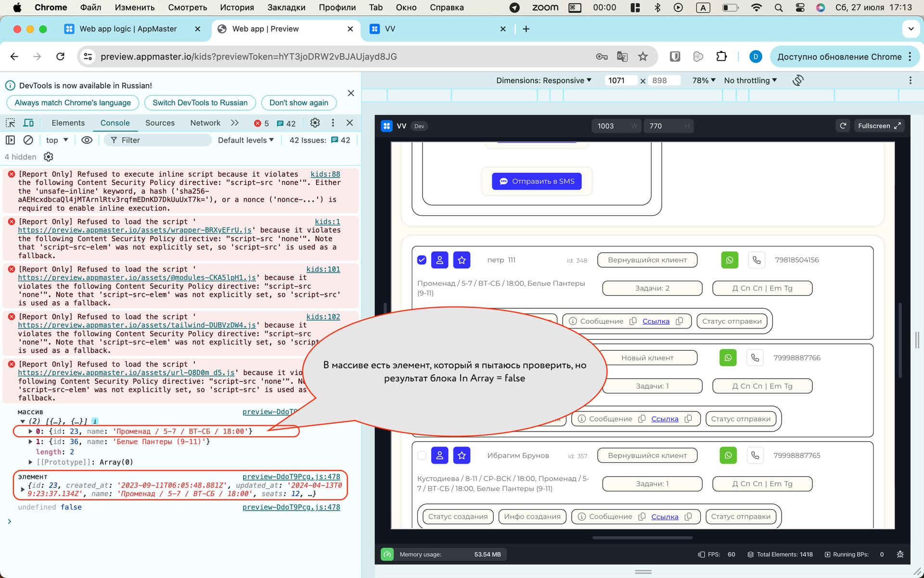The image size is (924, 578).
Task: Click the Don't show again button
Action: click(299, 103)
